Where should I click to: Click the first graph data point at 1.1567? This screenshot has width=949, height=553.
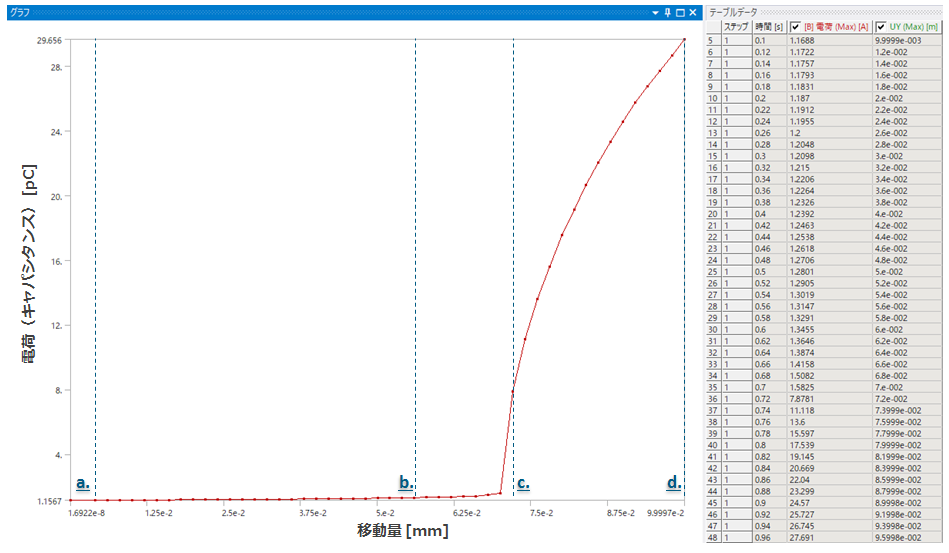[71, 500]
